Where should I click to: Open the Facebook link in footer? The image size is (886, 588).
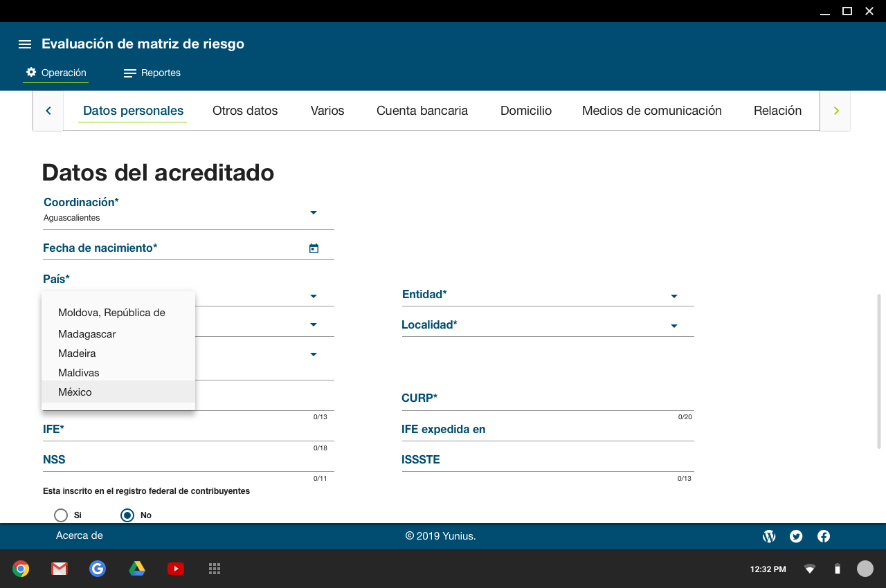pyautogui.click(x=824, y=536)
